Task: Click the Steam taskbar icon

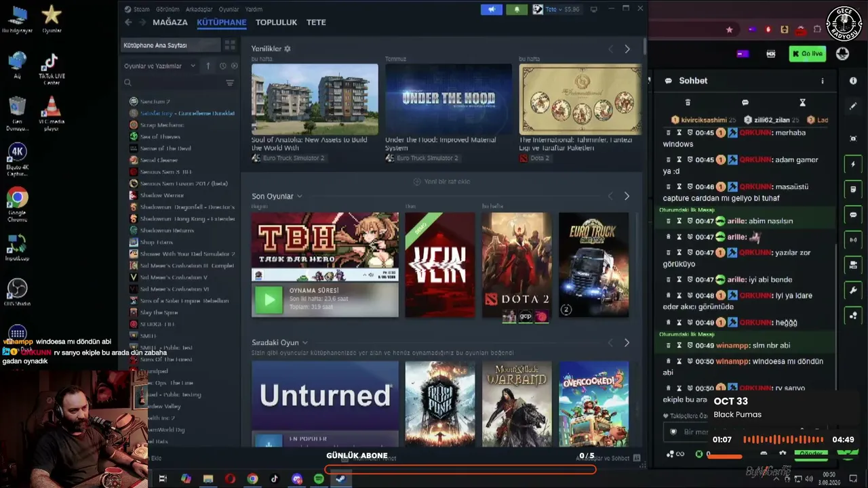Action: pyautogui.click(x=340, y=479)
